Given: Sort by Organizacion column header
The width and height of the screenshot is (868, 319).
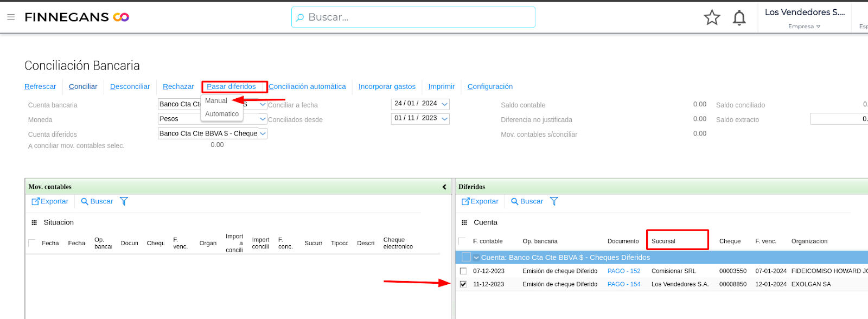Looking at the screenshot, I should tap(809, 241).
